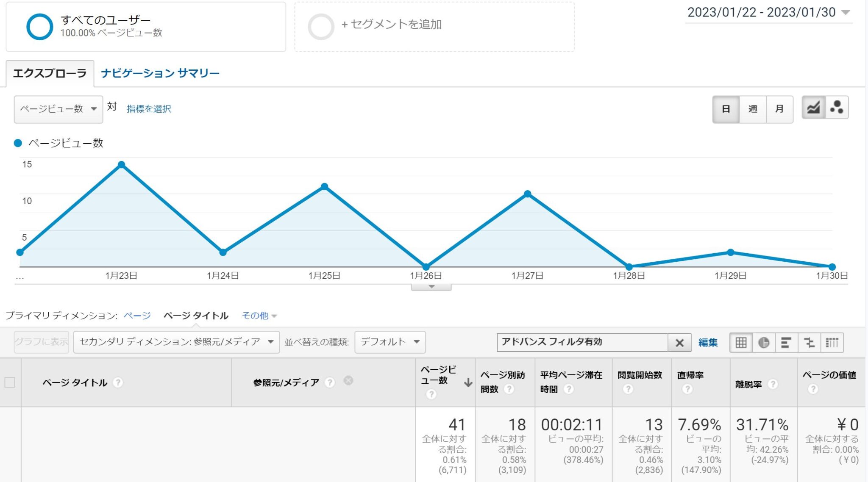Toggle the select-all rows checkbox
The height and width of the screenshot is (482, 868).
10,382
